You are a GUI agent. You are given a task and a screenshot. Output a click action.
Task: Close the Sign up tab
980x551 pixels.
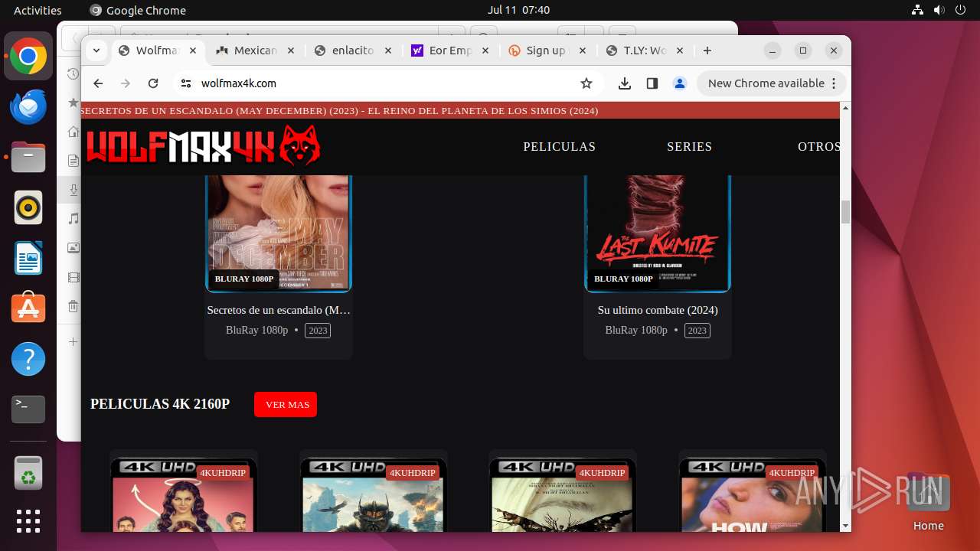[x=582, y=51]
